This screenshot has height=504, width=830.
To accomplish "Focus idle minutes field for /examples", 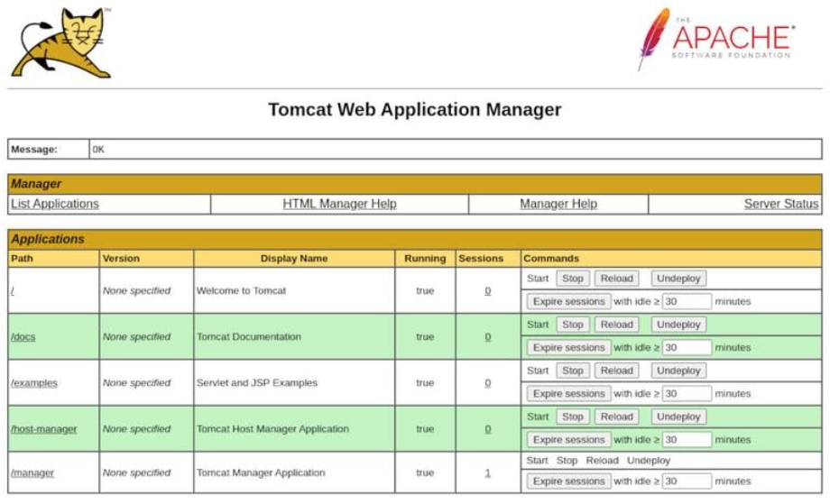I will coord(687,393).
